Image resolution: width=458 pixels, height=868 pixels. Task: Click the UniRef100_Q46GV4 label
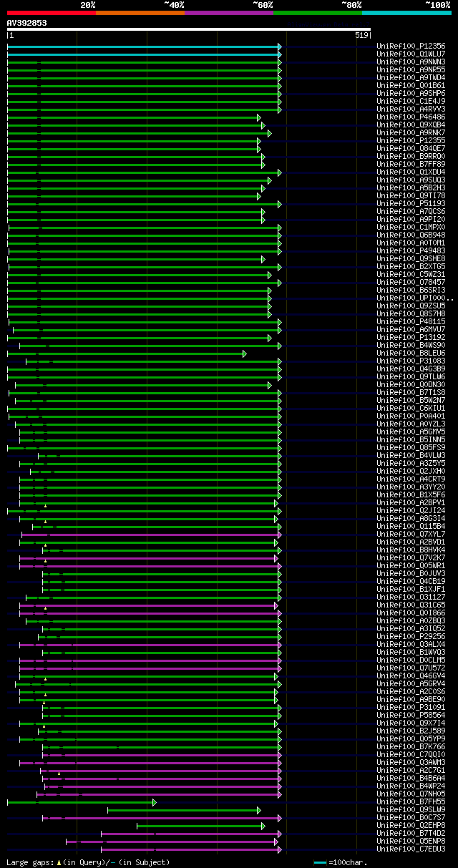(x=411, y=676)
